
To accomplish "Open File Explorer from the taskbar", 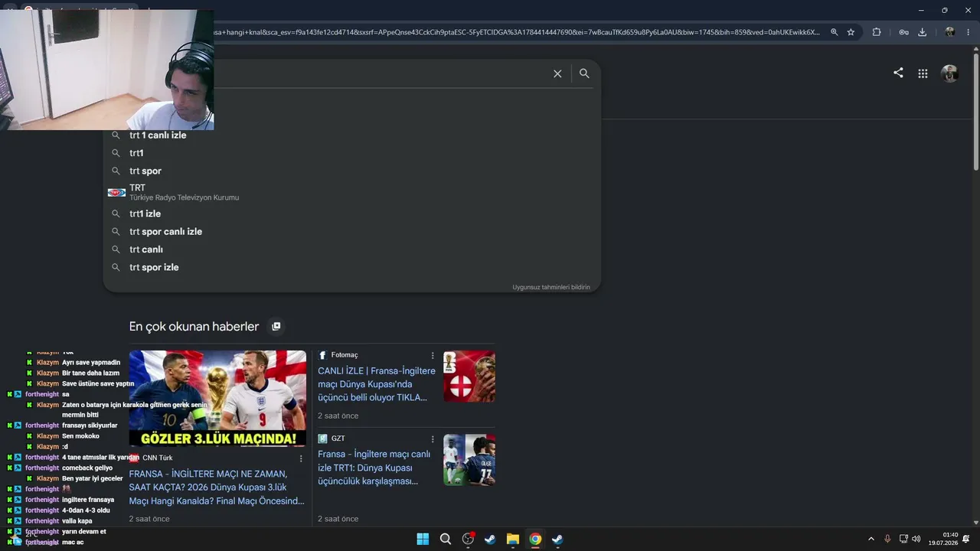I will click(513, 539).
